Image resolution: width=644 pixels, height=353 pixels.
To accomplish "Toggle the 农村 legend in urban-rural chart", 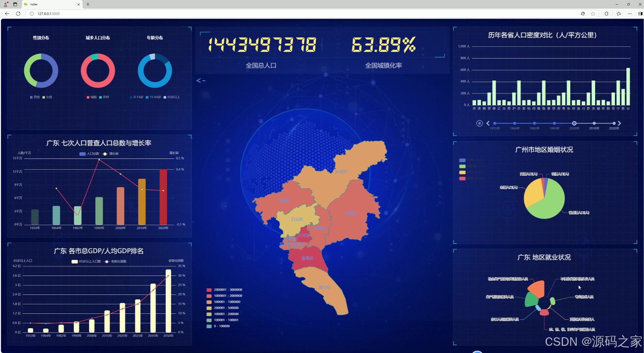I will coord(104,97).
